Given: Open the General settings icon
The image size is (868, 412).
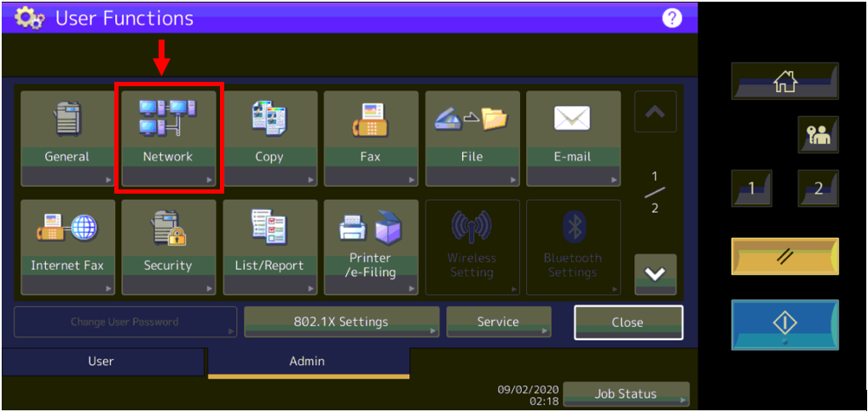Looking at the screenshot, I should click(x=67, y=137).
